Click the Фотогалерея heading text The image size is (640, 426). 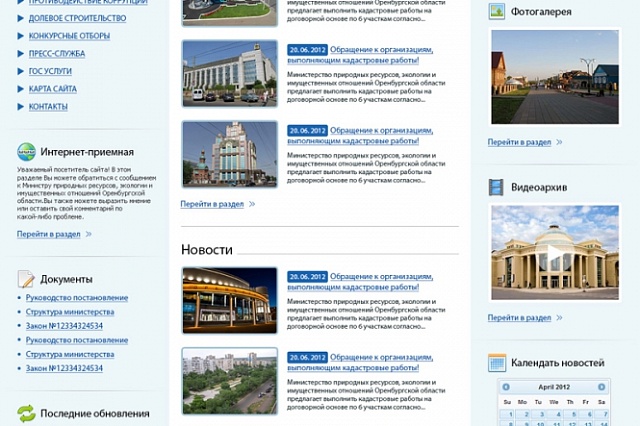[541, 11]
